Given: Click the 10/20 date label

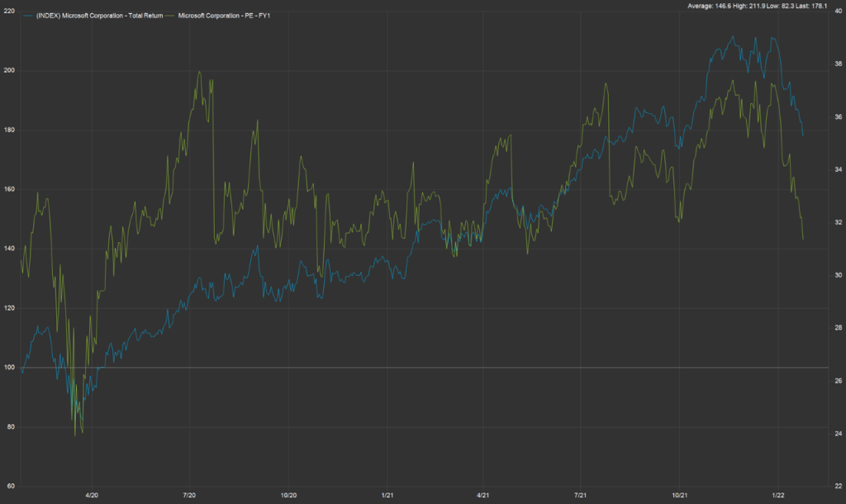Looking at the screenshot, I should coord(288,495).
